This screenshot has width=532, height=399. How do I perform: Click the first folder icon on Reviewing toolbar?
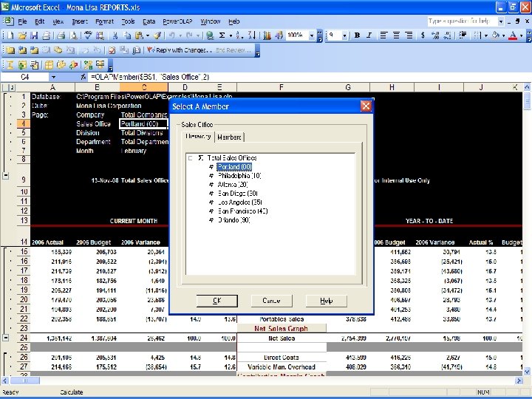click(10, 50)
